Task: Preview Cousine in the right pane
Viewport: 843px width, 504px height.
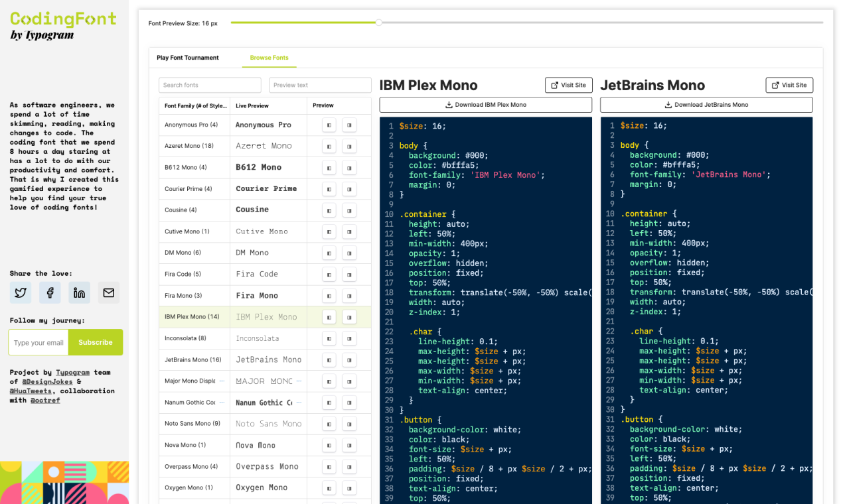Action: (x=349, y=210)
